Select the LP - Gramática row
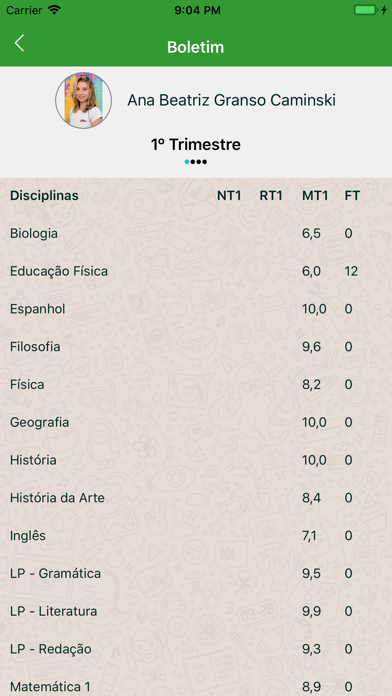 click(196, 573)
